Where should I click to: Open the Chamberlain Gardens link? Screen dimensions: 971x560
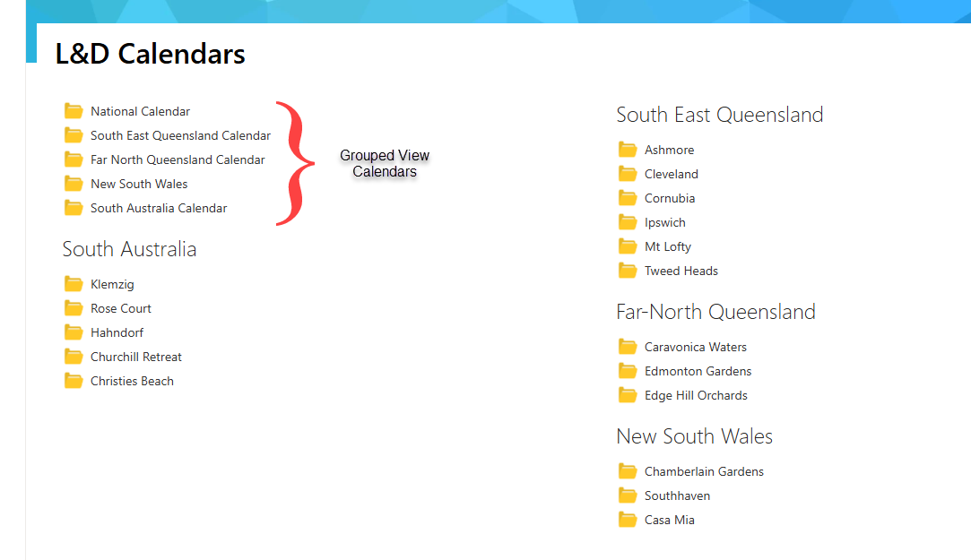tap(704, 471)
